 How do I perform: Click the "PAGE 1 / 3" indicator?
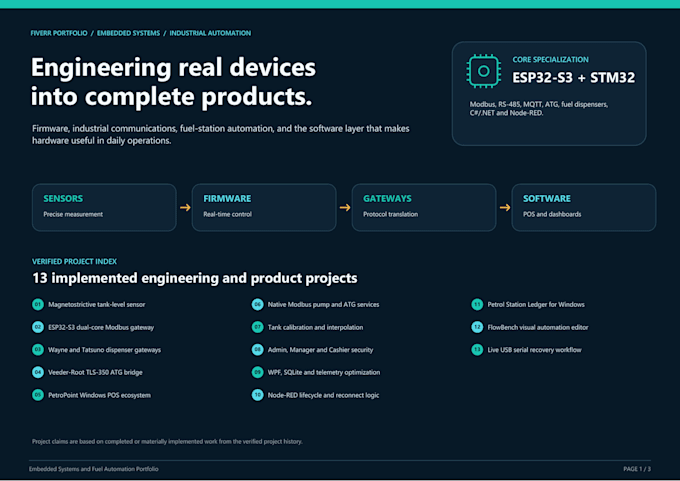tap(637, 469)
